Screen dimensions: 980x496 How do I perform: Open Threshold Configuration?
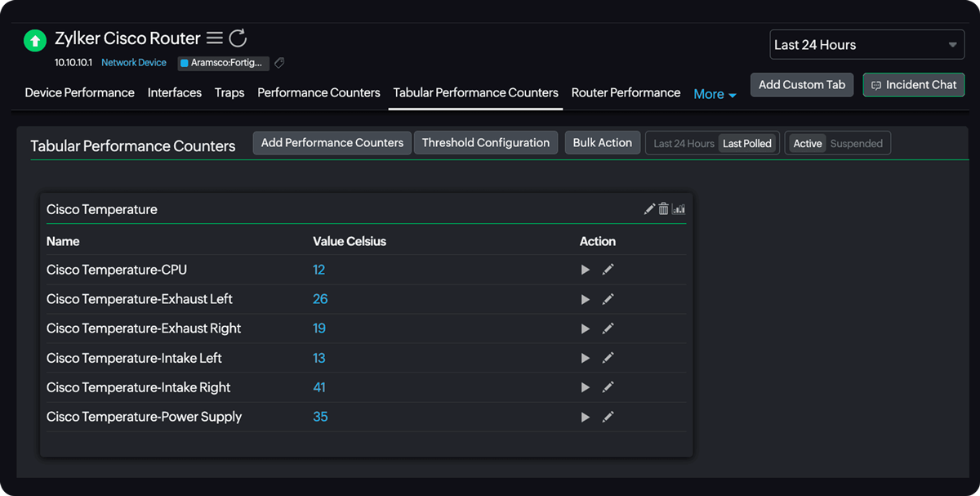[485, 142]
